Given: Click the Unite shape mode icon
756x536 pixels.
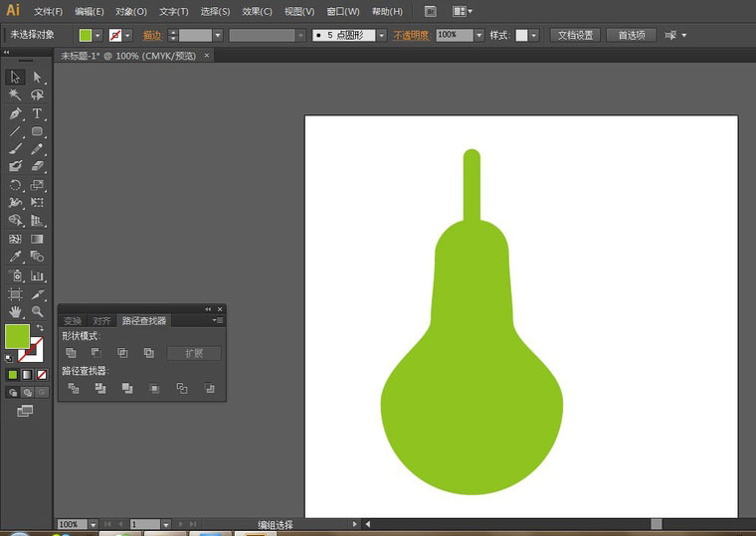Looking at the screenshot, I should pos(71,353).
